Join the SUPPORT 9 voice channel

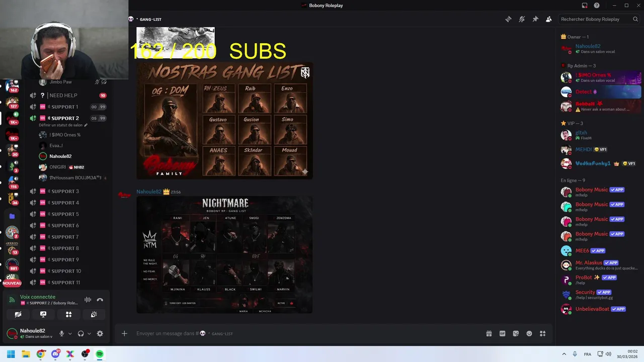[x=67, y=259]
